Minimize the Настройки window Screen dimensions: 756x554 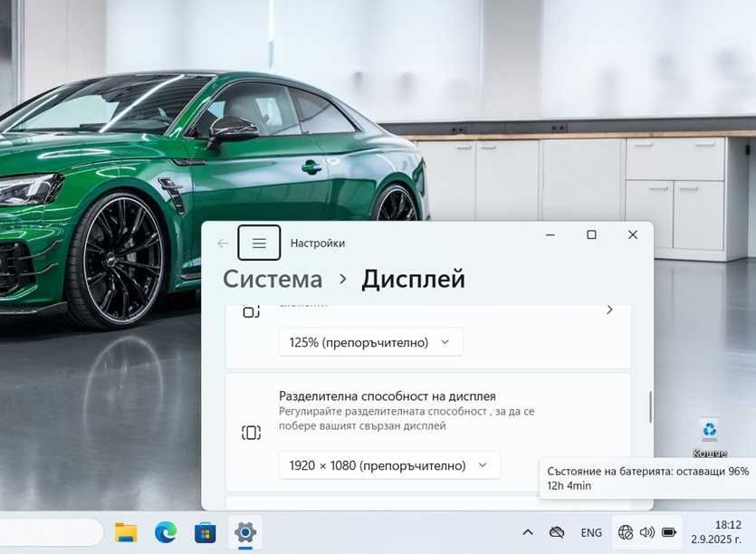[x=550, y=234]
